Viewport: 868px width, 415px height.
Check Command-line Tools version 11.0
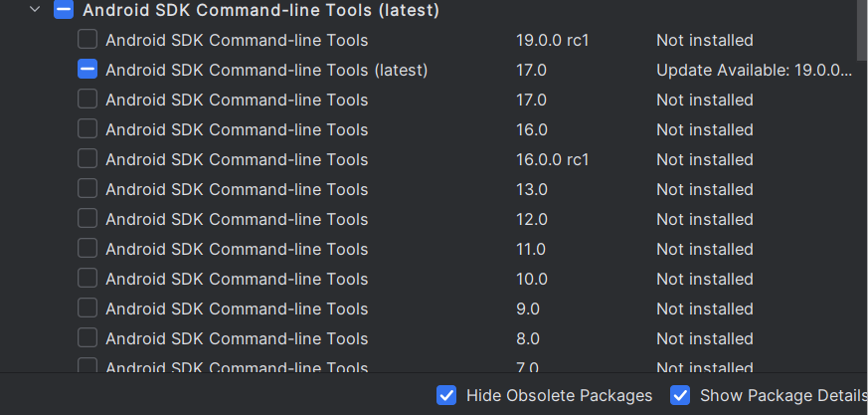point(87,249)
